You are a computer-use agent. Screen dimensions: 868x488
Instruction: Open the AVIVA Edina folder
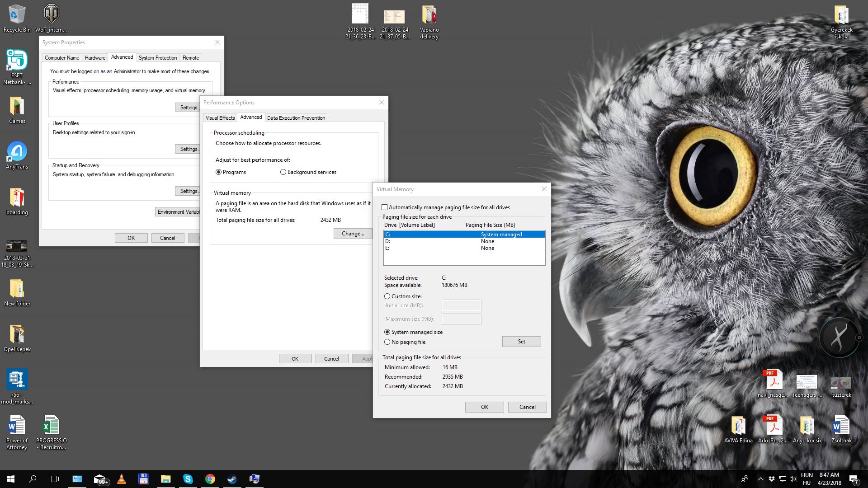pyautogui.click(x=738, y=429)
